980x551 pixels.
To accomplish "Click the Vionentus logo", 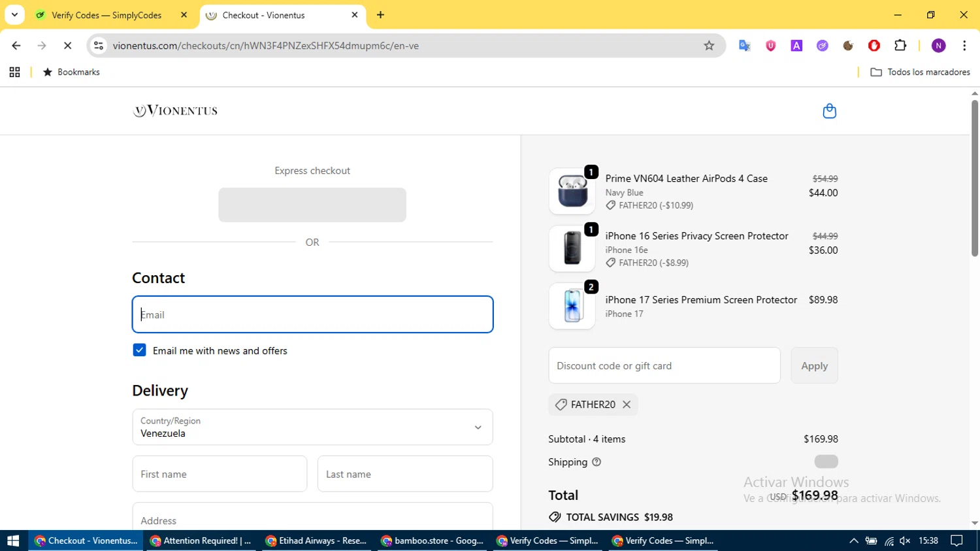I will (175, 110).
